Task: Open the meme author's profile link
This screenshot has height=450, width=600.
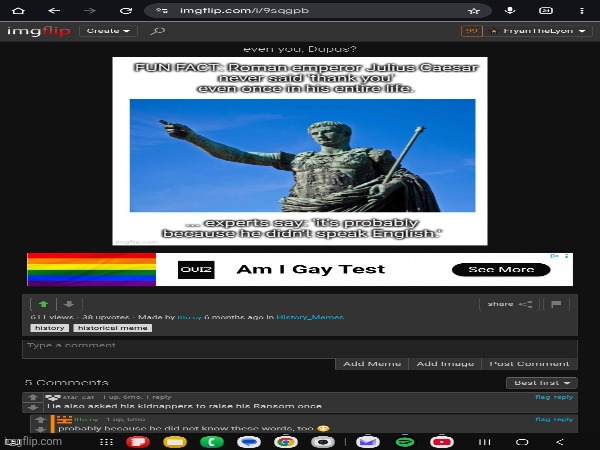Action: point(189,317)
